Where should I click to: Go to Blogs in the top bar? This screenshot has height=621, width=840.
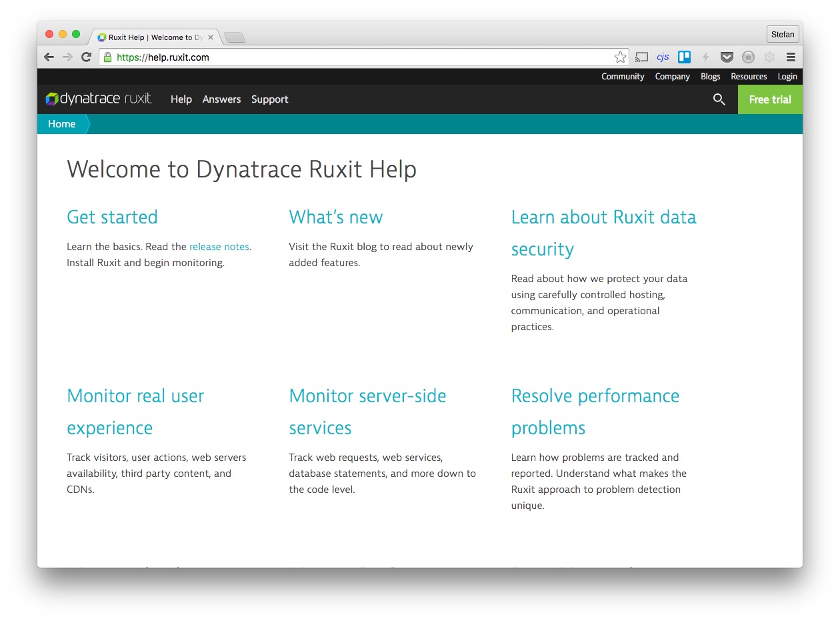pyautogui.click(x=710, y=77)
